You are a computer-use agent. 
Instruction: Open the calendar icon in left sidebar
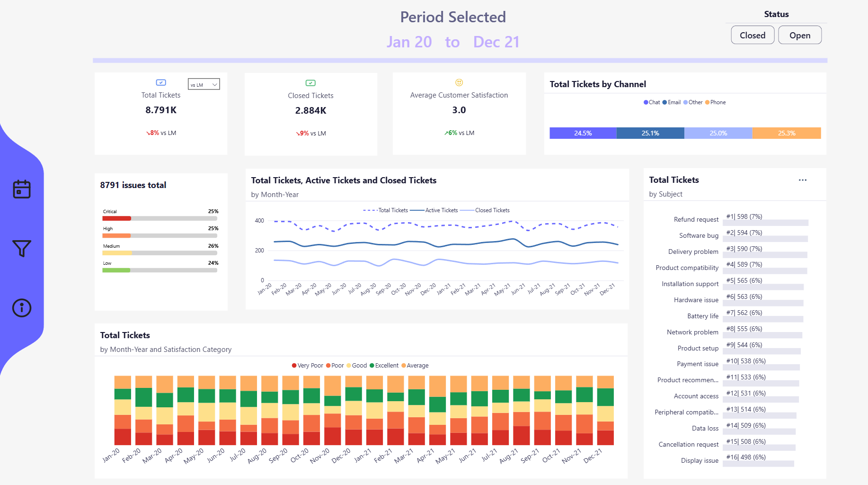pyautogui.click(x=22, y=189)
